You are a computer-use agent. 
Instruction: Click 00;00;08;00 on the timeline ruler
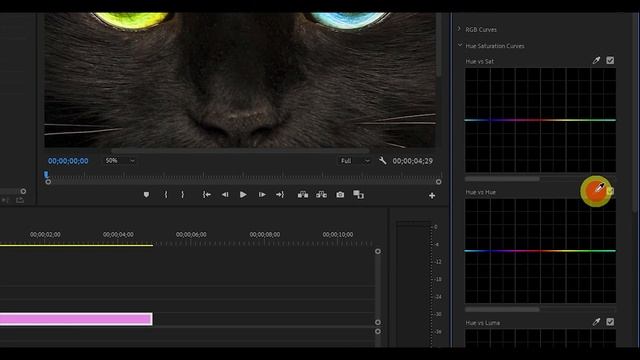click(264, 235)
